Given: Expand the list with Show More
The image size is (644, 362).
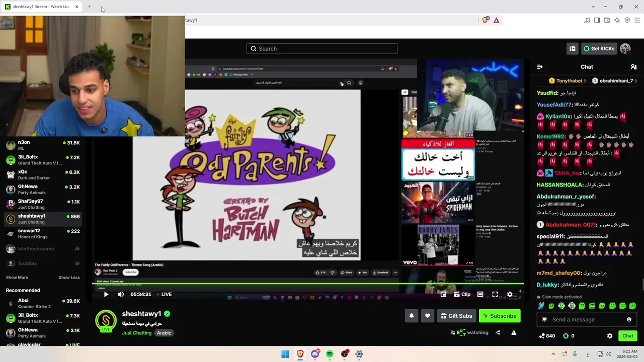Looking at the screenshot, I should tap(17, 278).
